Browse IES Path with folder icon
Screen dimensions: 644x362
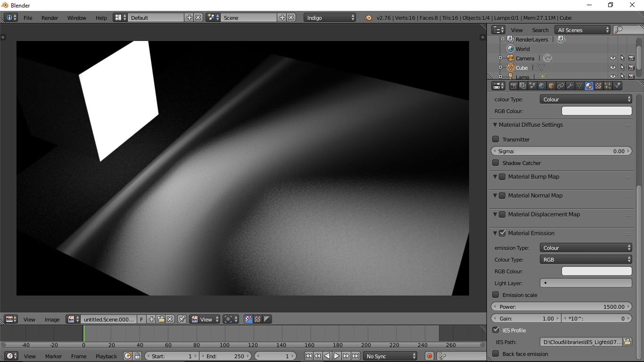point(627,342)
